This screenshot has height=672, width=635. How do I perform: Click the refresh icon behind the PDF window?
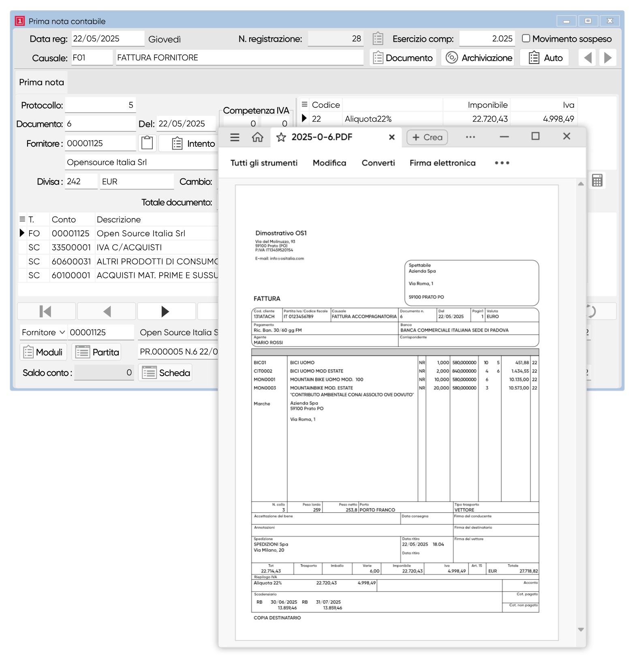point(592,311)
